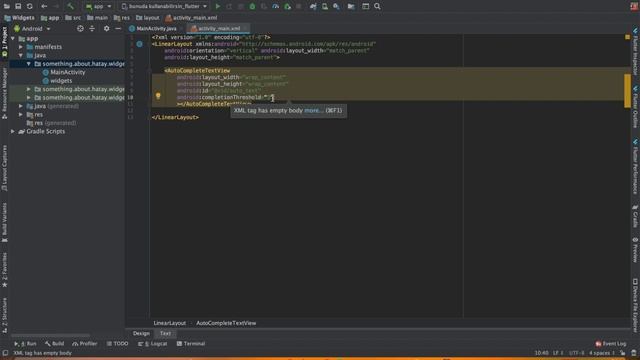Select layout breadcrumb in navigation bar
Image resolution: width=640 pixels, height=360 pixels.
point(148,18)
